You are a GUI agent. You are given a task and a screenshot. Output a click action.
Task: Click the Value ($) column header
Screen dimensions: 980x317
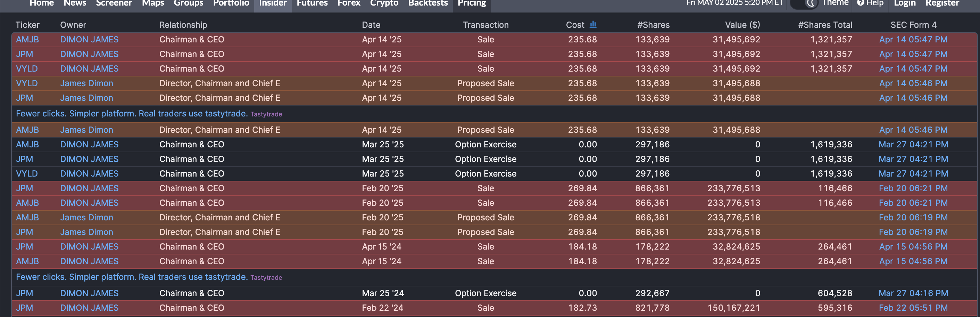(742, 25)
